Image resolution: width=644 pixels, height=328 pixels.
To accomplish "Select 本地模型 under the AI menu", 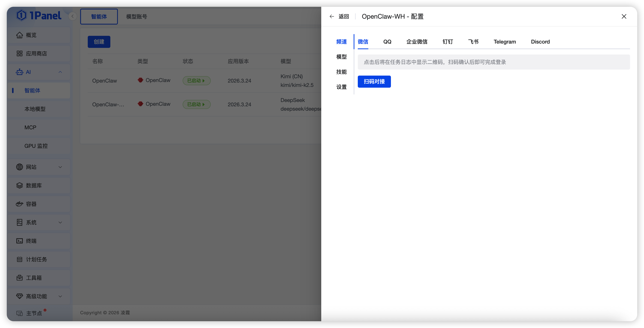I will [x=35, y=109].
